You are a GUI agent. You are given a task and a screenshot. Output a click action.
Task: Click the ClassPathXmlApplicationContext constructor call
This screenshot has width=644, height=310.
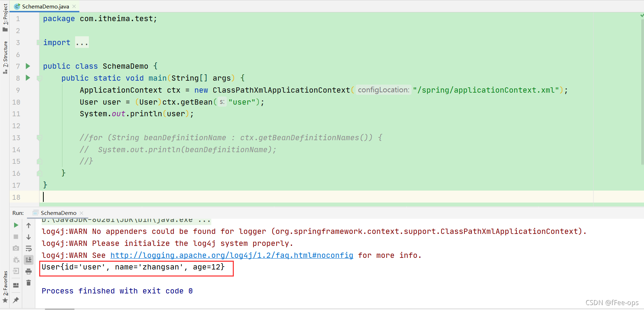point(281,90)
